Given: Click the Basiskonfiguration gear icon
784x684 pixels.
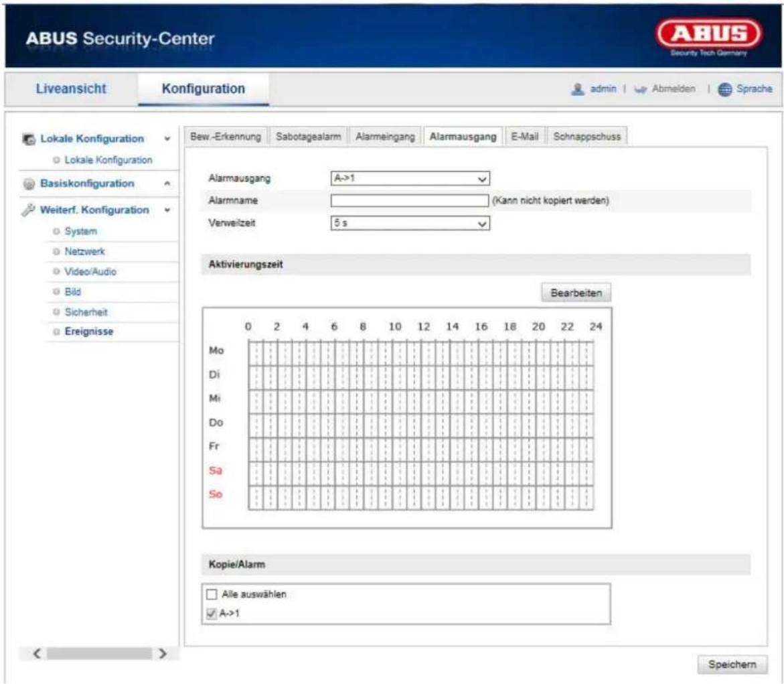Looking at the screenshot, I should [29, 184].
